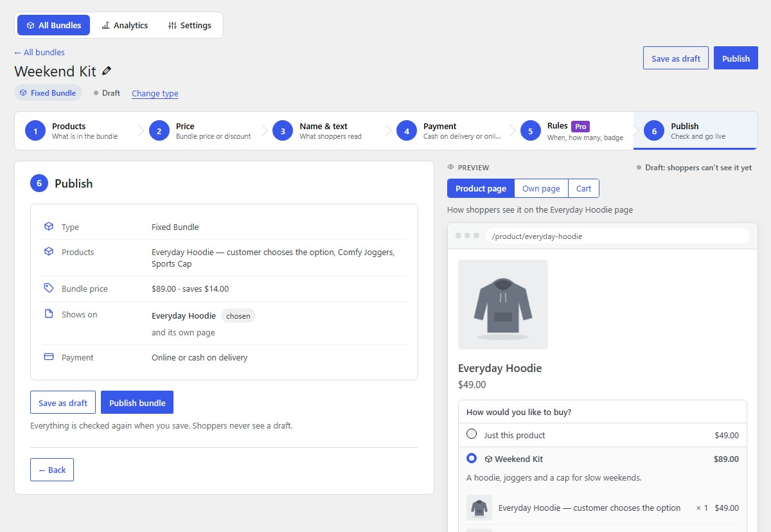Click the cube icon in All Bundles tab
Screen dimensions: 771x532
pyautogui.click(x=30, y=26)
